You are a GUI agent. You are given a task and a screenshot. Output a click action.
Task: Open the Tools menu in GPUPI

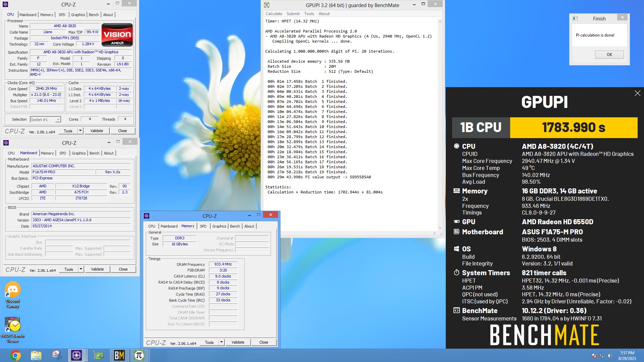309,14
